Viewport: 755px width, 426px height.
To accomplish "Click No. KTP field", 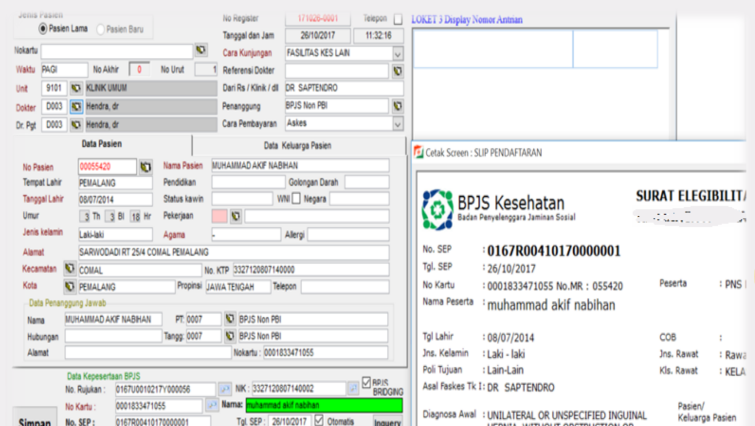I will tap(311, 270).
